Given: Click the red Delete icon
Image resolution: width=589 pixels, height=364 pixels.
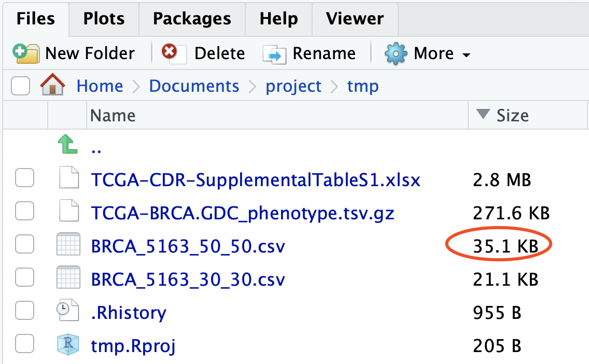Looking at the screenshot, I should pos(169,52).
